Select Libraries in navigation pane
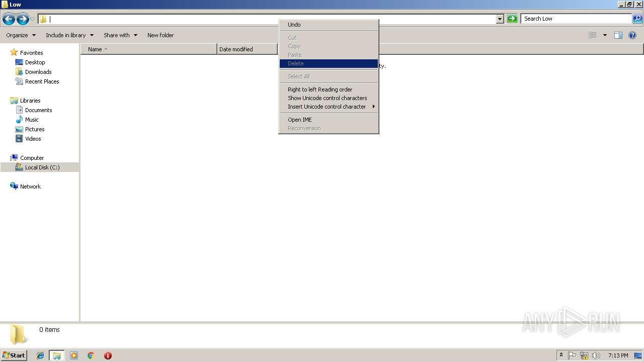This screenshot has width=644, height=362. pyautogui.click(x=30, y=101)
